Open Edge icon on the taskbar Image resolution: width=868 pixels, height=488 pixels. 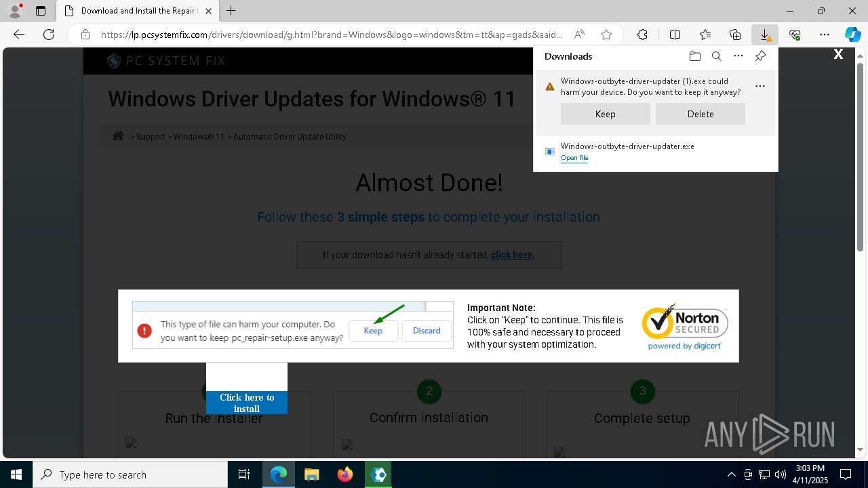[x=279, y=474]
